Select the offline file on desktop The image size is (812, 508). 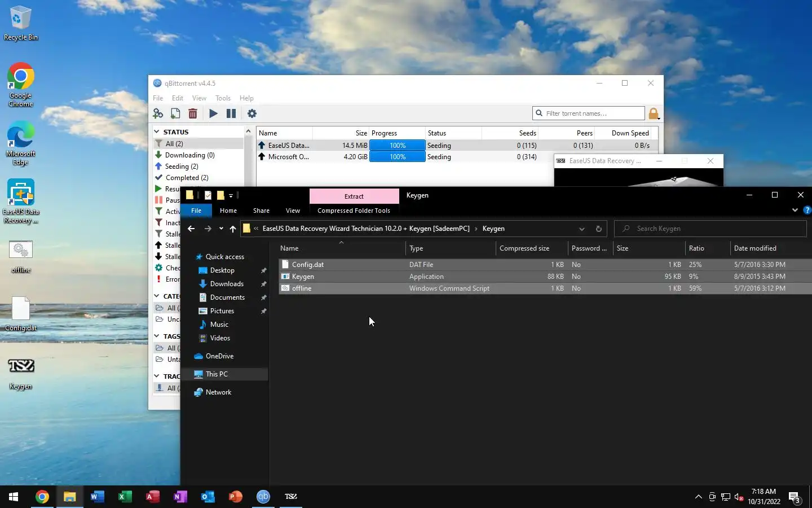tap(21, 257)
